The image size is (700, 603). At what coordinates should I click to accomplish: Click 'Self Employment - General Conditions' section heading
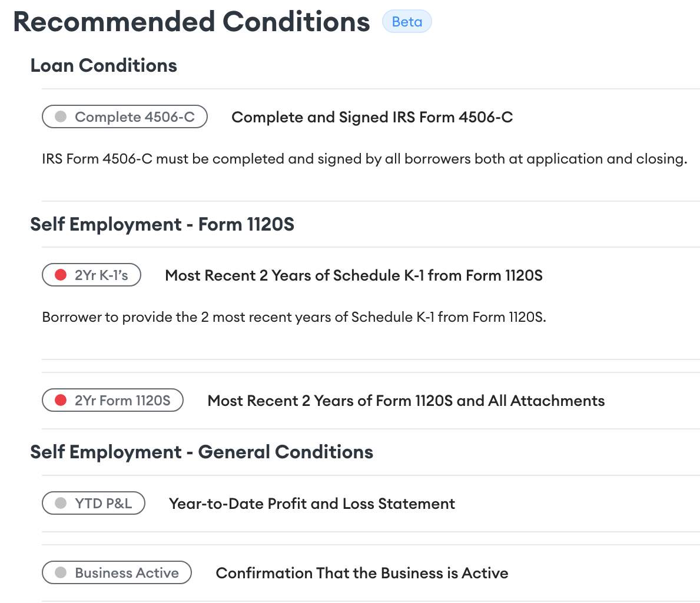[201, 452]
